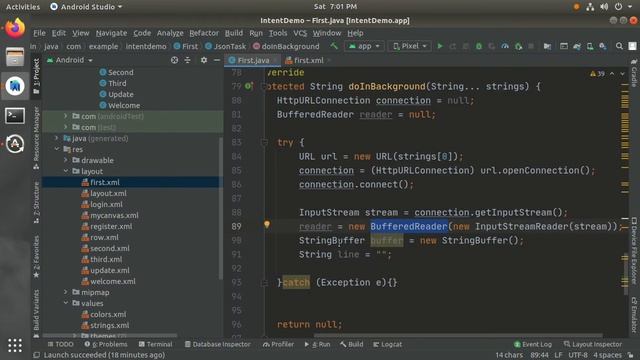Open the Database Inspector button
Screen dimensions: 640x360
click(218, 344)
